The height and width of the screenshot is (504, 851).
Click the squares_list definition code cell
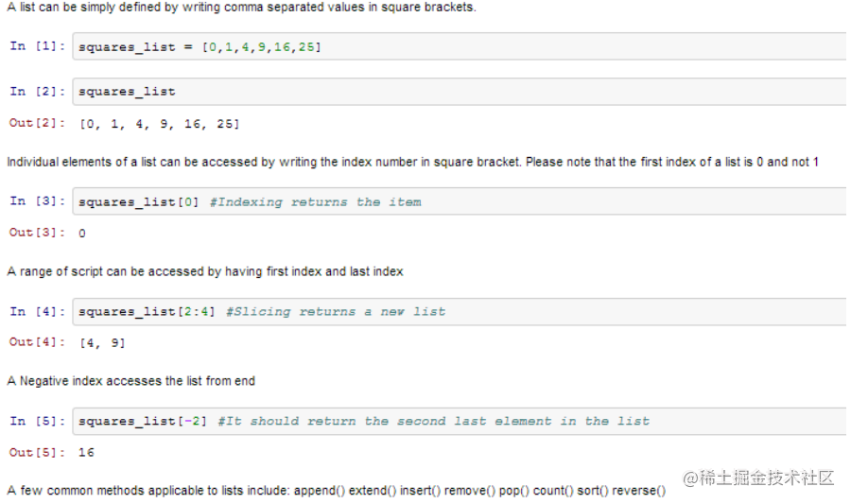pyautogui.click(x=460, y=46)
